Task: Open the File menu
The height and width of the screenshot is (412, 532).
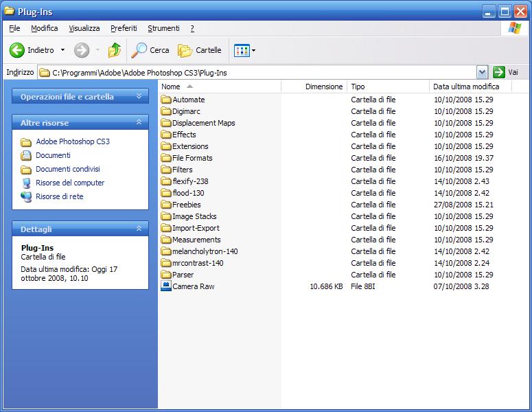Action: (x=14, y=28)
